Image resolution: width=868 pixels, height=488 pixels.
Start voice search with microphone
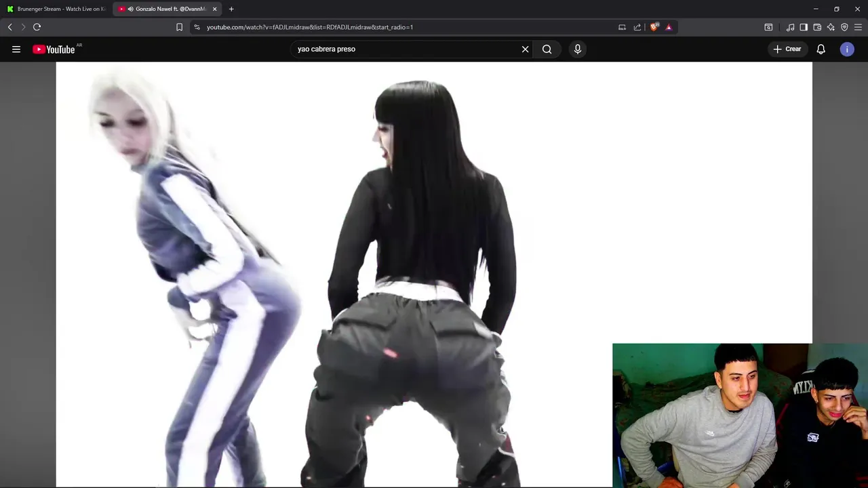(x=578, y=49)
